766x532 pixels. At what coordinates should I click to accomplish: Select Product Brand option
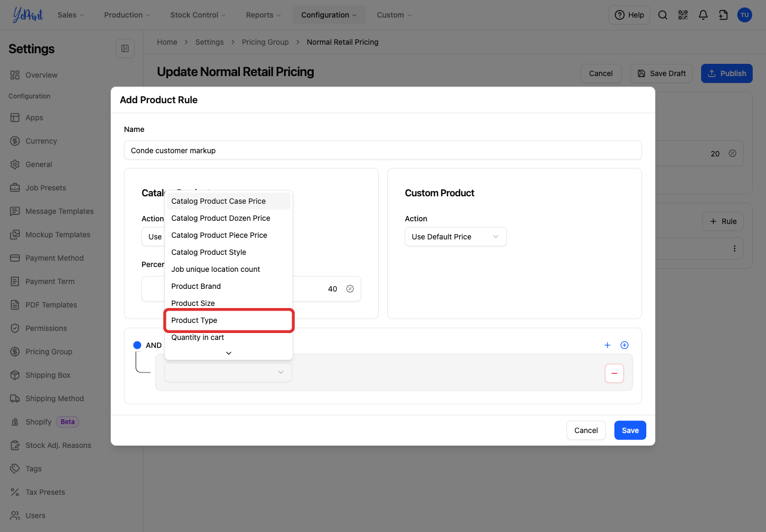click(229, 286)
